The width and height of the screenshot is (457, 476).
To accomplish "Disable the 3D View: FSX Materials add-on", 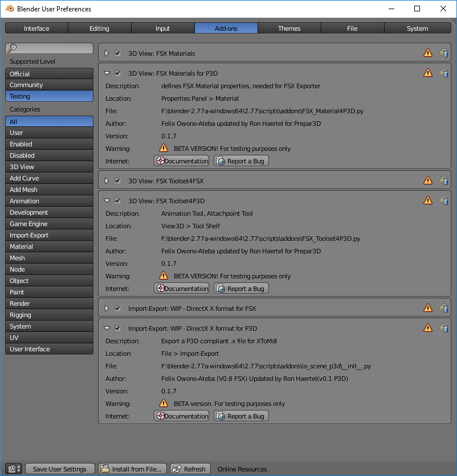I will coord(117,52).
